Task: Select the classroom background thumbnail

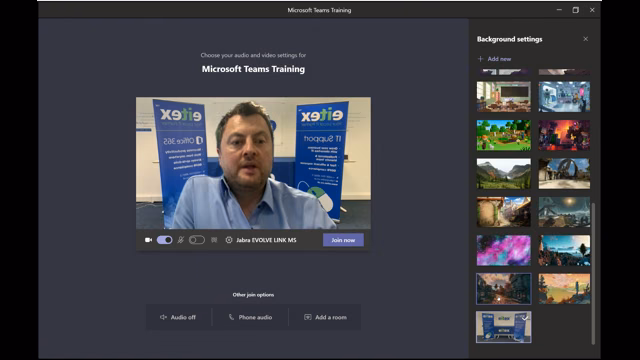Action: [x=504, y=97]
